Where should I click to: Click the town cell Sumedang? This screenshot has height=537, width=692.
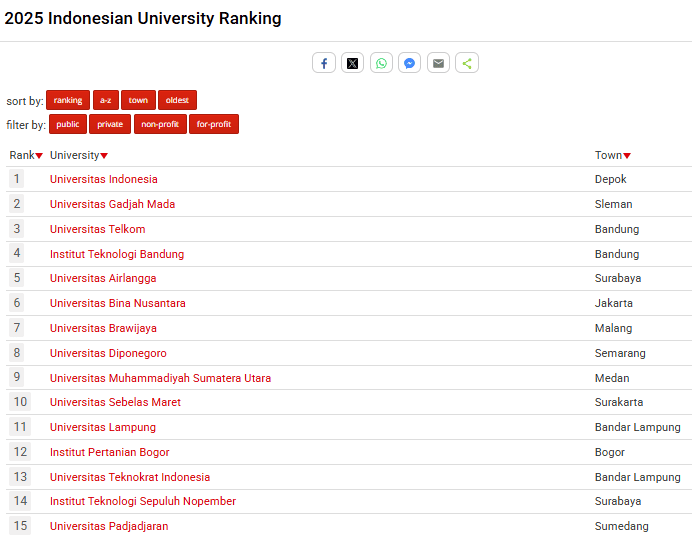(622, 526)
